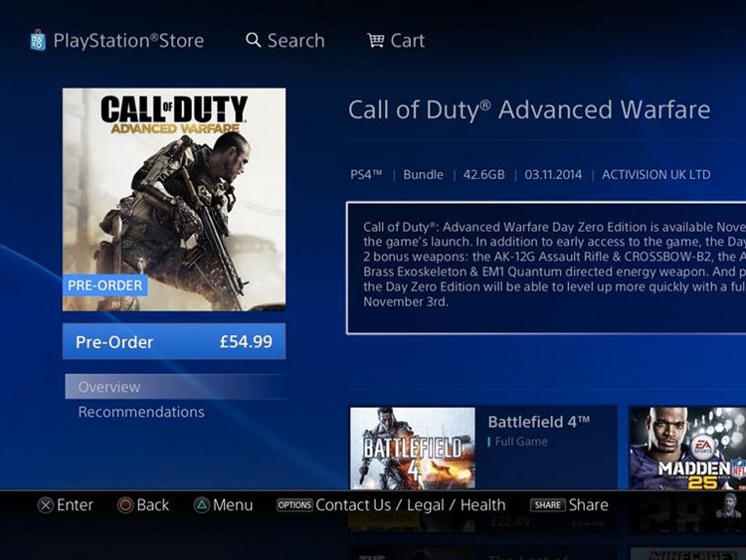The height and width of the screenshot is (560, 746).
Task: Open the Call of Duty cover image
Action: (174, 199)
